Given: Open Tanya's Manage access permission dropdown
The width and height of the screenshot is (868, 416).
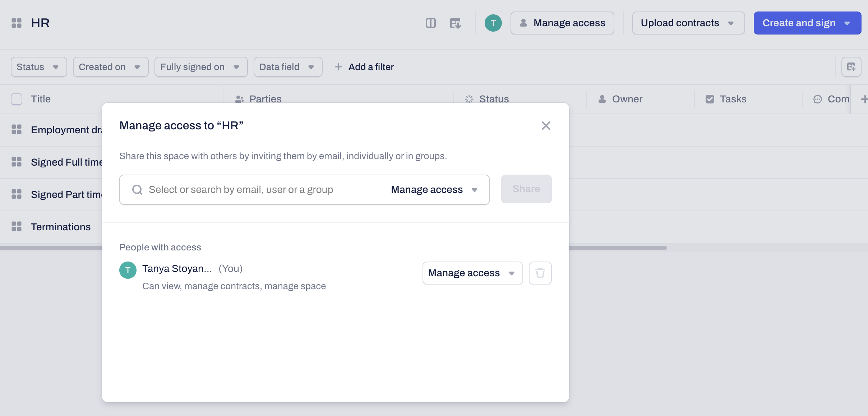Looking at the screenshot, I should 472,273.
